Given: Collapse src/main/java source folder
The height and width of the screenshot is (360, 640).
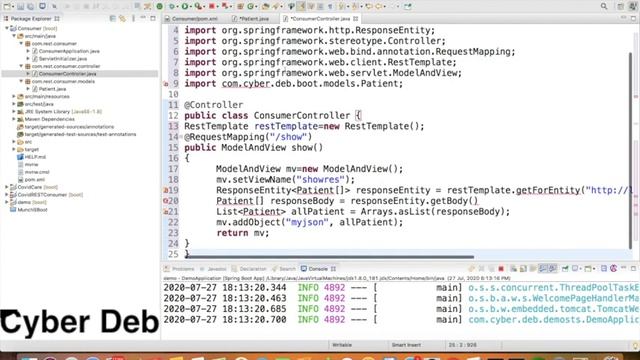Looking at the screenshot, I should pyautogui.click(x=14, y=36).
